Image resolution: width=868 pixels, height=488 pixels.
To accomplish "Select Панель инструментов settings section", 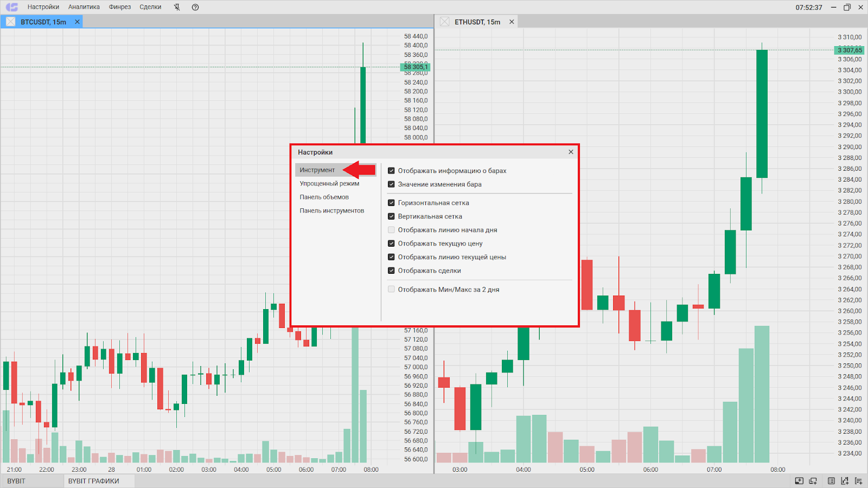I will click(332, 210).
